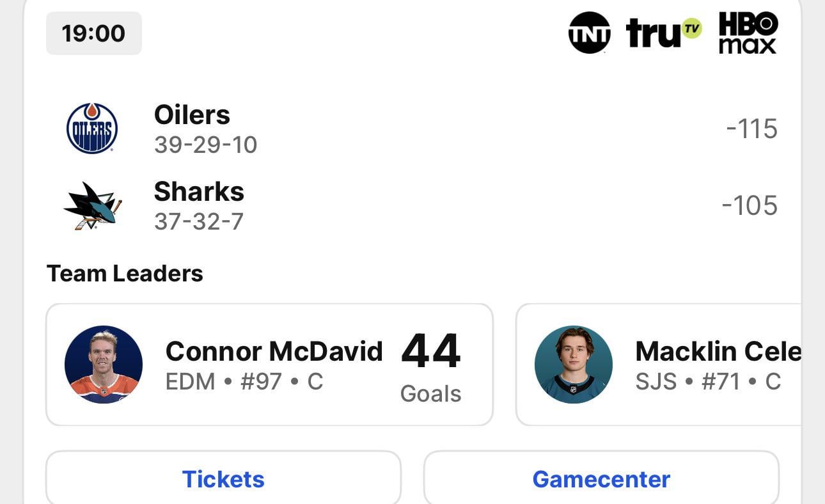Image resolution: width=825 pixels, height=504 pixels.
Task: Click the Oilers team name
Action: tap(192, 115)
